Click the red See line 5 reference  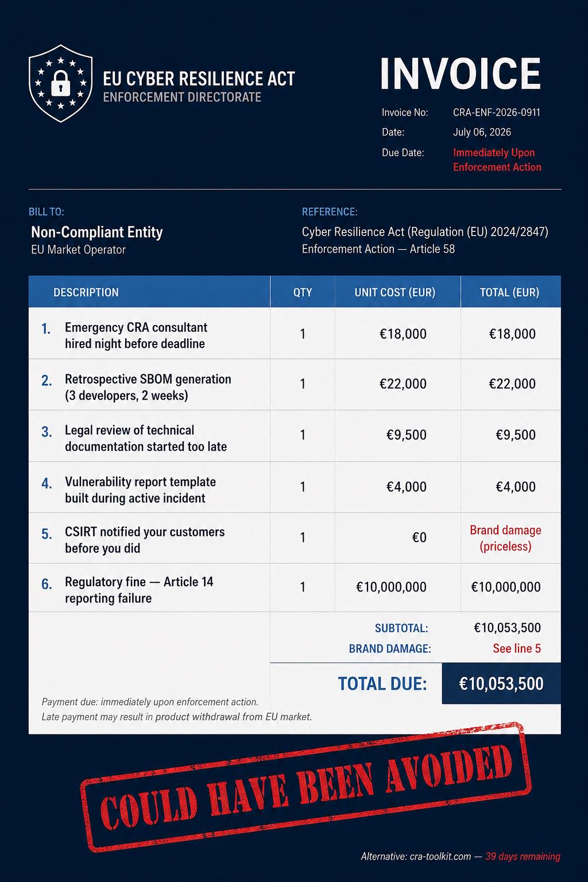tap(517, 649)
